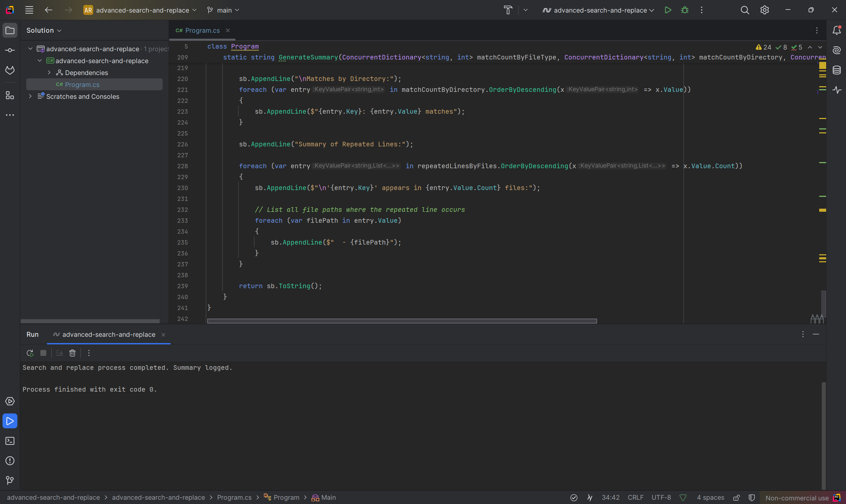846x504 pixels.
Task: Click the Rerun icon in Run panel
Action: [x=30, y=353]
